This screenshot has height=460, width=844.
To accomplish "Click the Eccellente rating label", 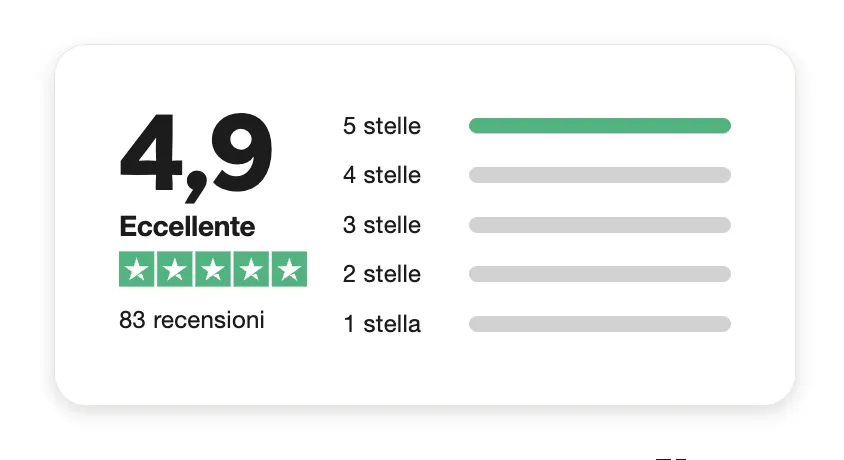I will pos(187,227).
